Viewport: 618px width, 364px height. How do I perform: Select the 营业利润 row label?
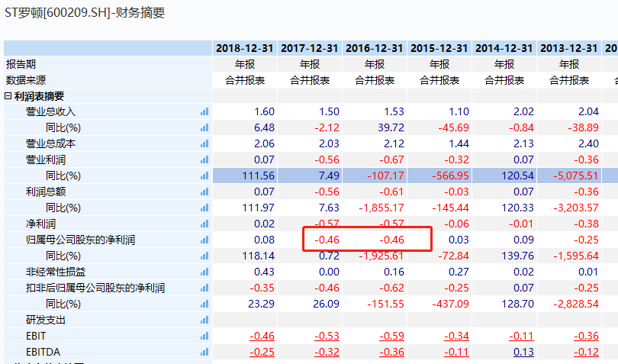click(46, 159)
